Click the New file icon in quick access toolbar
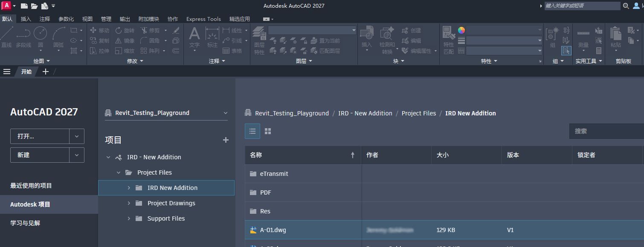The width and height of the screenshot is (644, 247). [x=24, y=6]
